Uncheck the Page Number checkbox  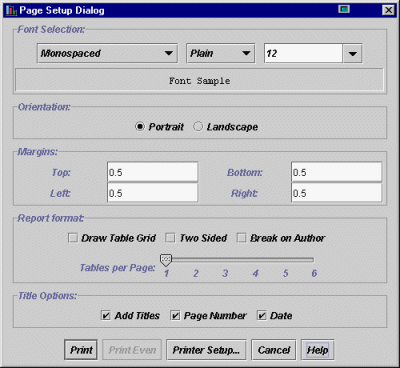(x=175, y=315)
